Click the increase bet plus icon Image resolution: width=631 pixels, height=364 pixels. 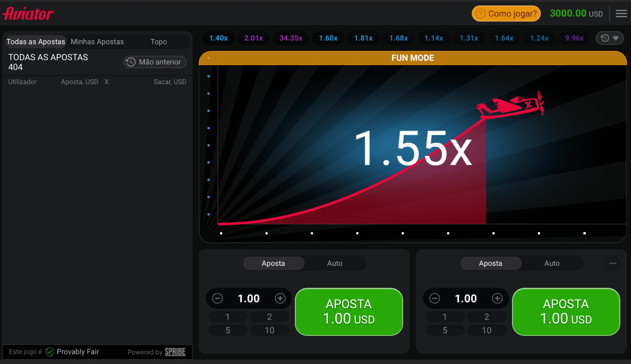coord(280,298)
